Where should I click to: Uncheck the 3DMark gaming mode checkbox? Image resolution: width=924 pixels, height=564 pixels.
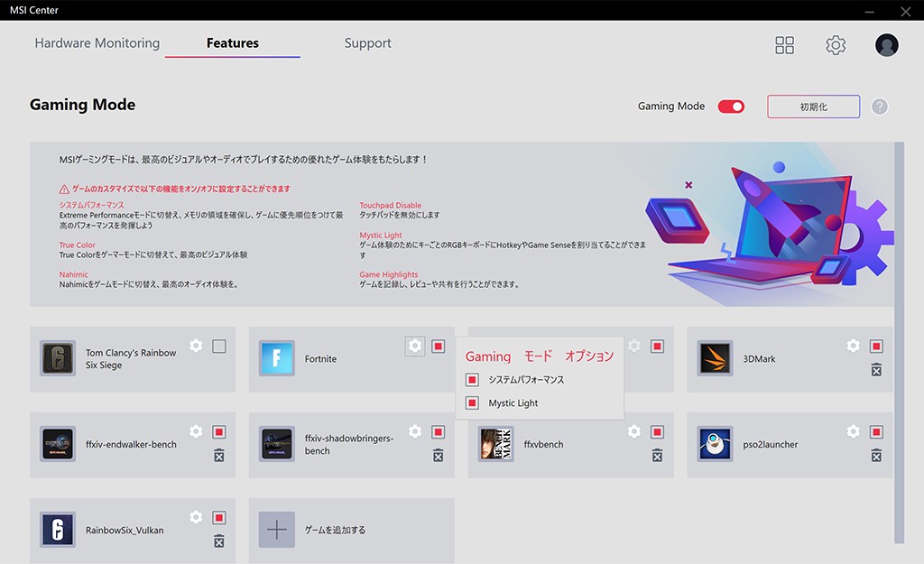tap(876, 346)
